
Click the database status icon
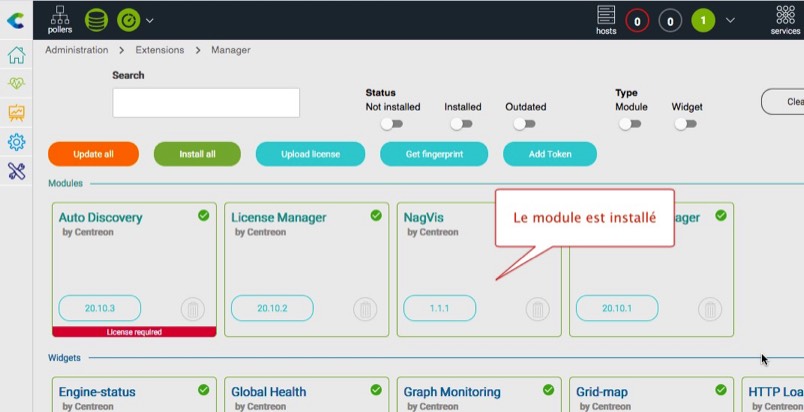click(96, 19)
